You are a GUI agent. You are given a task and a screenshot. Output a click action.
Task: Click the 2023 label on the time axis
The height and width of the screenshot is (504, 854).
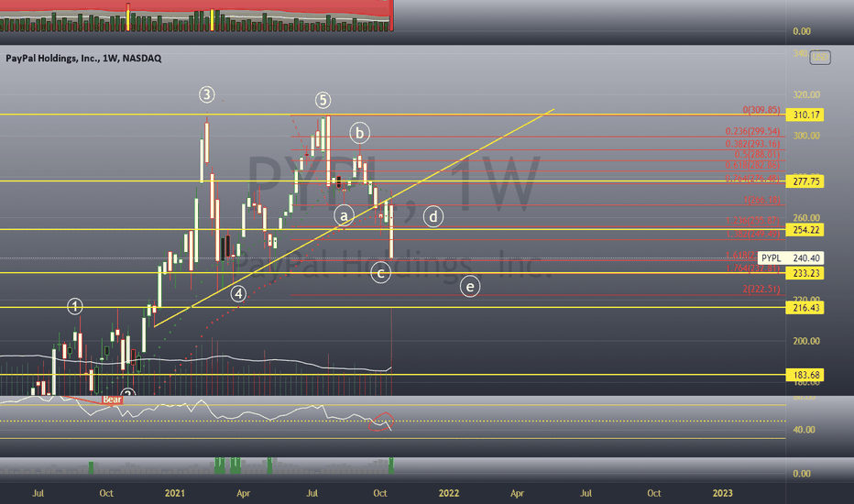[x=723, y=493]
